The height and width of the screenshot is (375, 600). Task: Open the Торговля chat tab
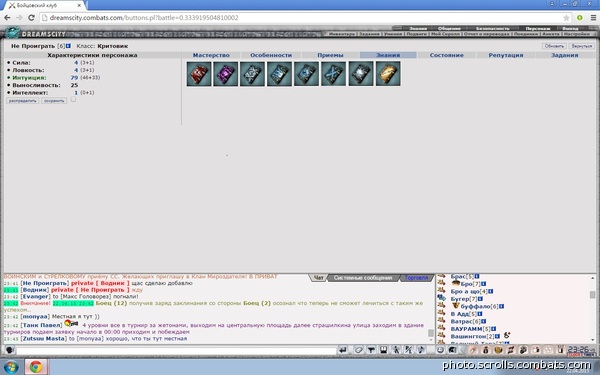(x=417, y=278)
